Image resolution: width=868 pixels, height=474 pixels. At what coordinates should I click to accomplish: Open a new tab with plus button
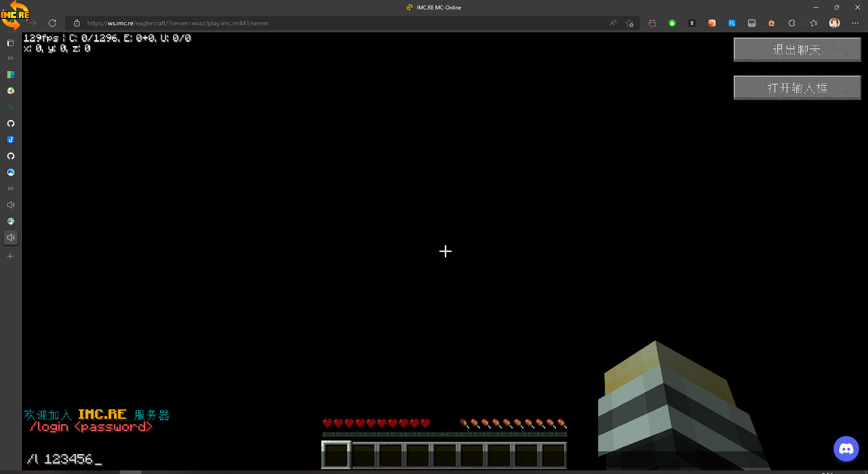[10, 256]
